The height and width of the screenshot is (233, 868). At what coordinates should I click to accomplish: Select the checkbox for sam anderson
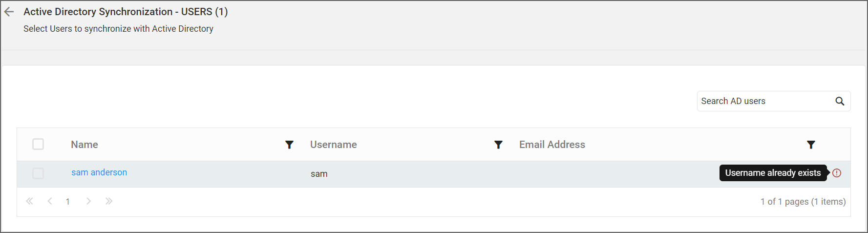38,173
